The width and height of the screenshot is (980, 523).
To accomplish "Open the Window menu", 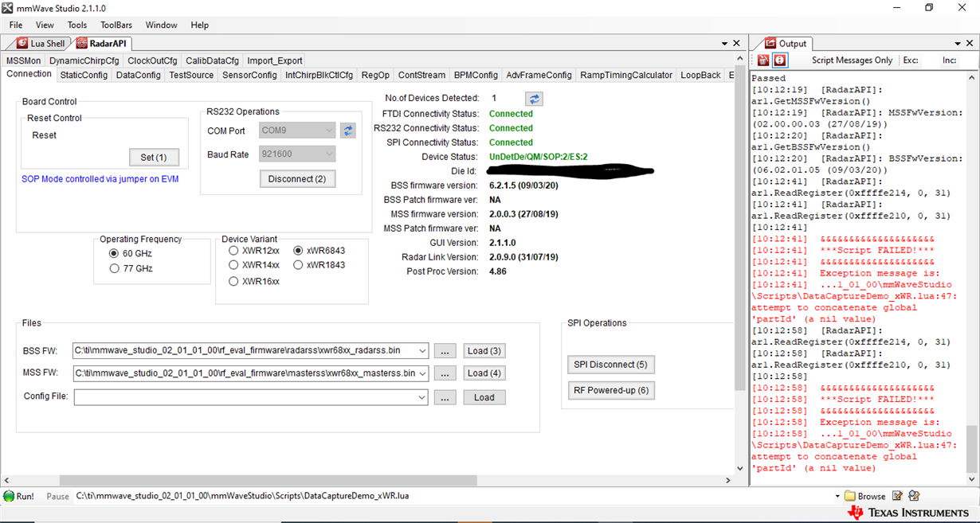I will click(161, 25).
